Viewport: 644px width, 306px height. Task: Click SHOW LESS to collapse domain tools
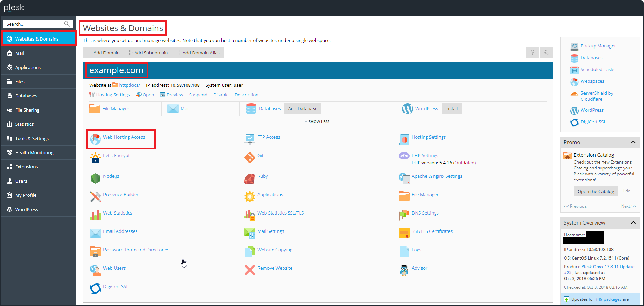pyautogui.click(x=317, y=122)
